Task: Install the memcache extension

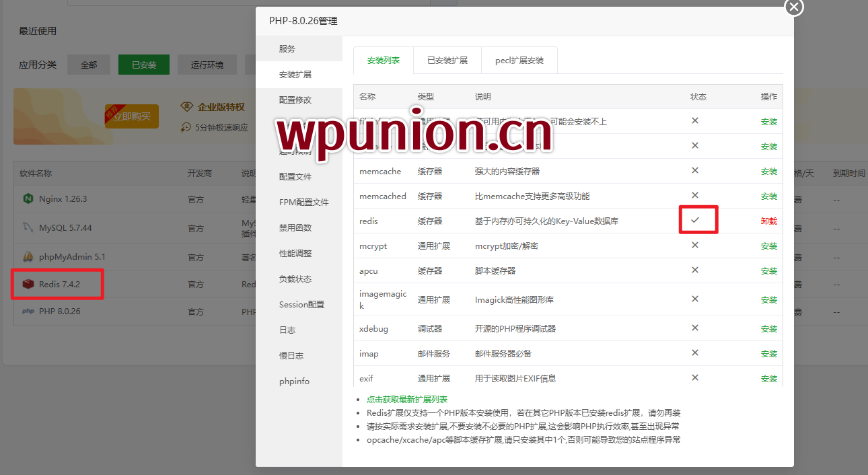Action: point(769,172)
